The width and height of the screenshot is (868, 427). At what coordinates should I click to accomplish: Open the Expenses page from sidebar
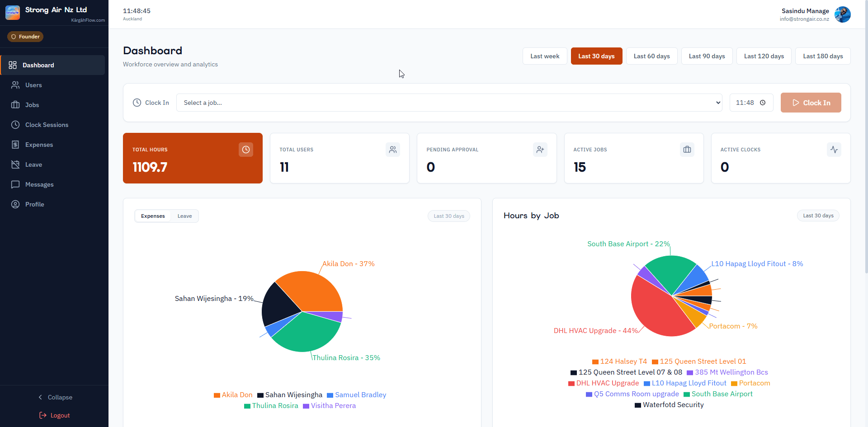click(53, 145)
